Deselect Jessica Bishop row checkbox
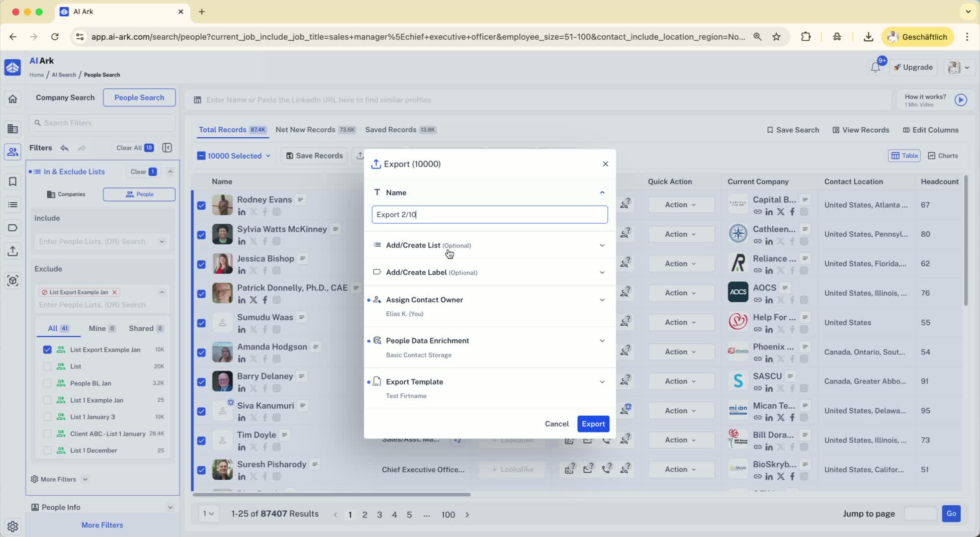Screen dimensions: 980x537 pyautogui.click(x=201, y=264)
